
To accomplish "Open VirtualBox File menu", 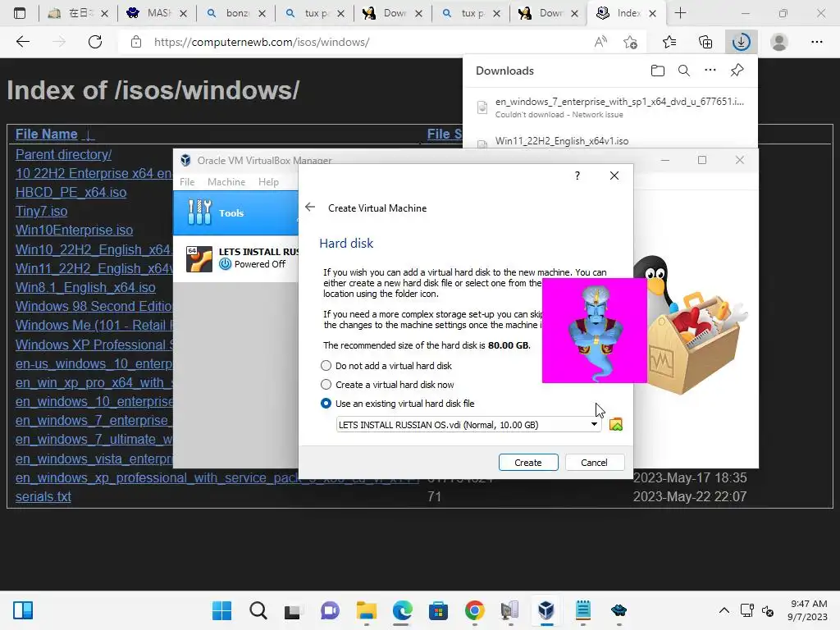I will click(x=187, y=181).
